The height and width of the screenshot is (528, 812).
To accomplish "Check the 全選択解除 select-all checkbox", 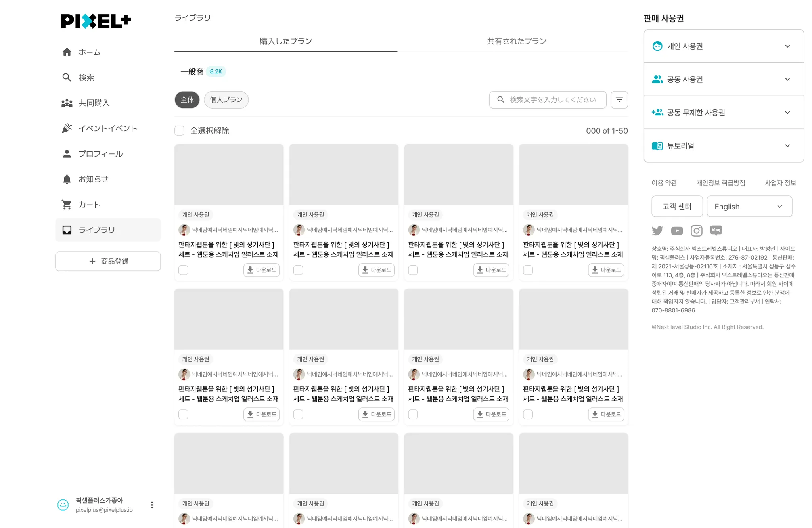I will pos(180,130).
